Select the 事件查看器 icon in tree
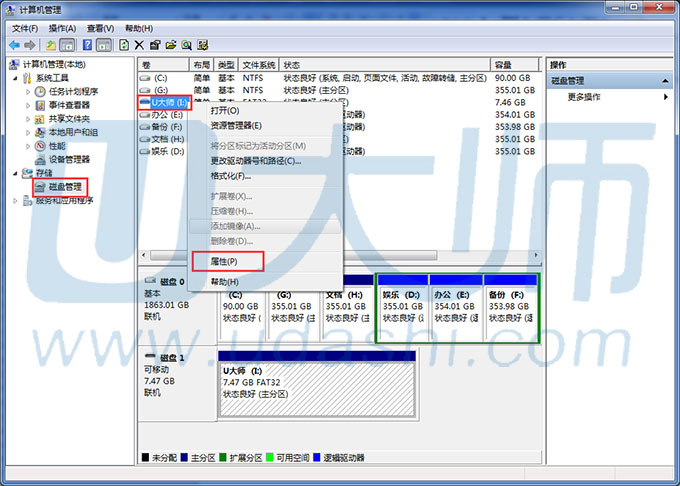The width and height of the screenshot is (680, 486). (40, 105)
